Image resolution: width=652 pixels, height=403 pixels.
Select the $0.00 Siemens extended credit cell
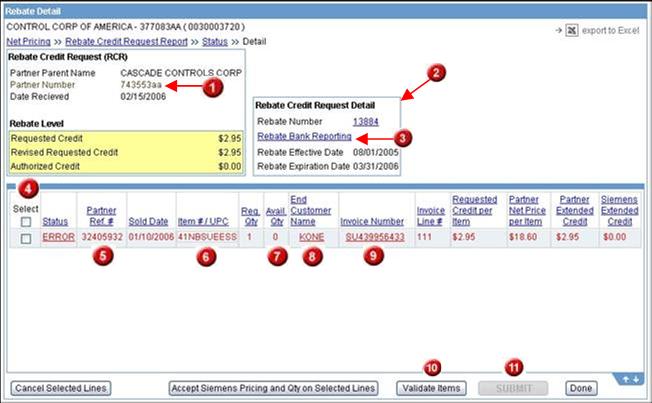pyautogui.click(x=614, y=237)
